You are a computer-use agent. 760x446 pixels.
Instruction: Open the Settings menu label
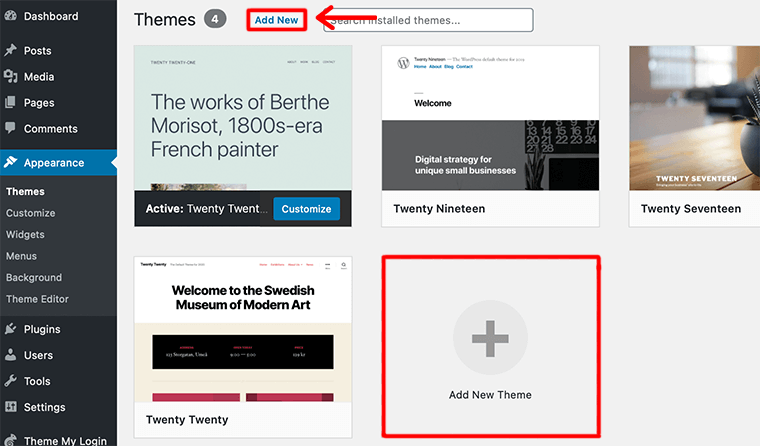tap(45, 407)
